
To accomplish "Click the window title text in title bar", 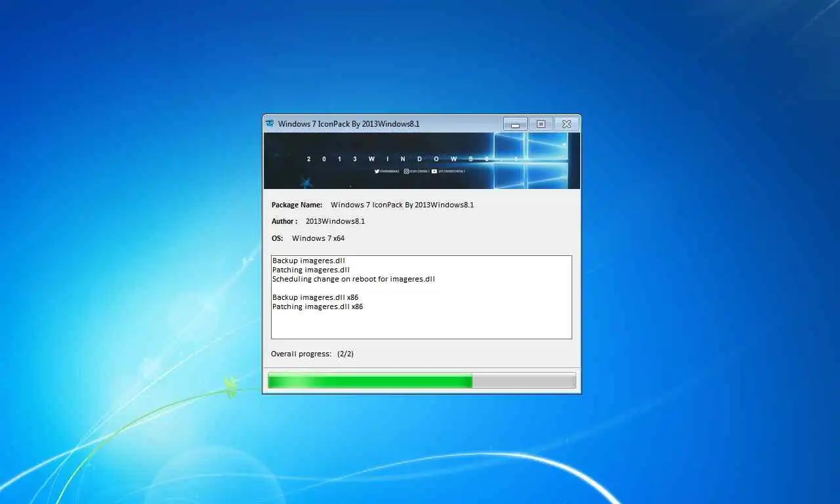I will coord(349,123).
